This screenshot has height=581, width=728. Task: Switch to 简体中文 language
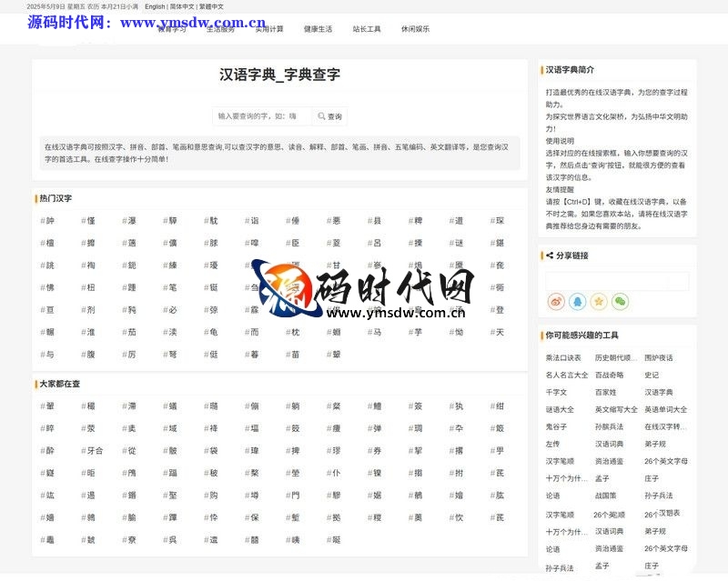coord(181,6)
